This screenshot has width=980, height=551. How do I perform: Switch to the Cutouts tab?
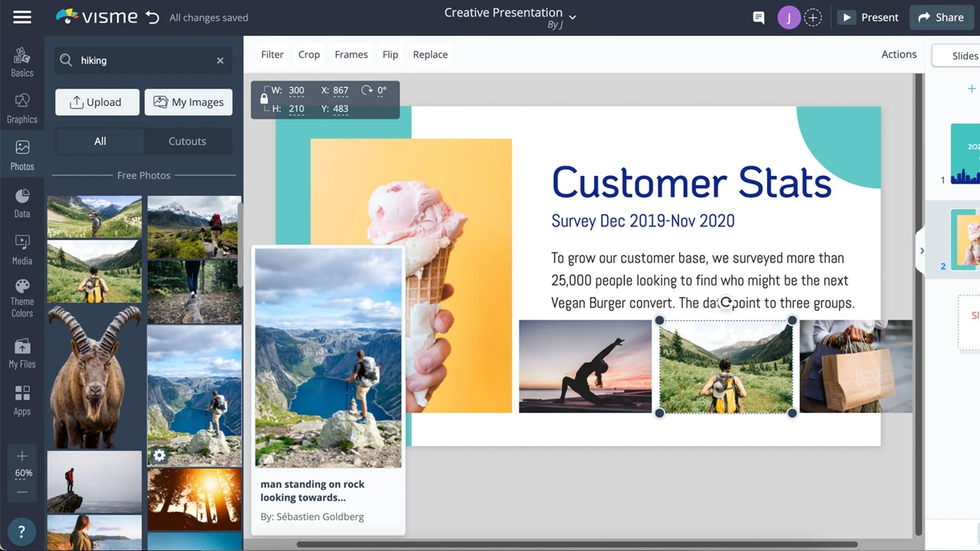pyautogui.click(x=187, y=141)
